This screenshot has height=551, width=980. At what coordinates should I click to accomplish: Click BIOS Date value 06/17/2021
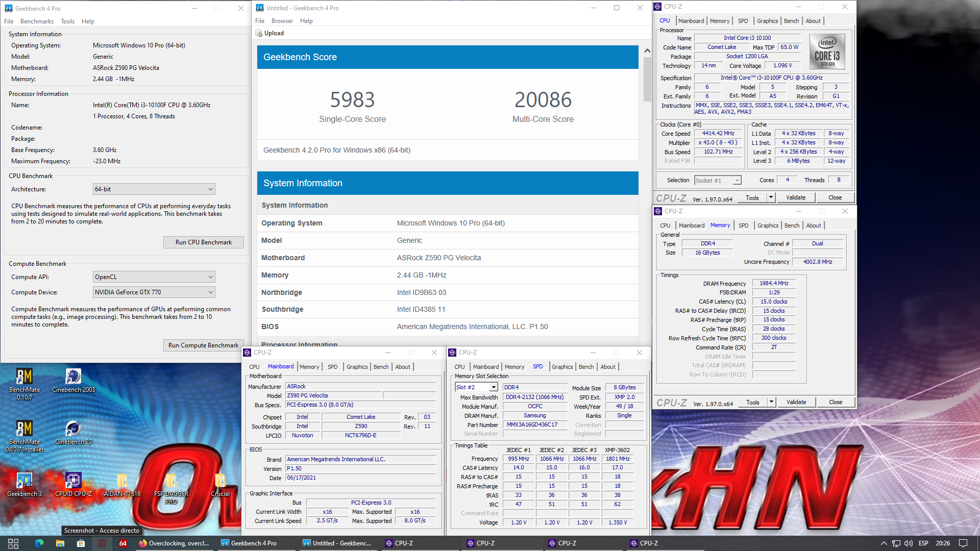361,478
